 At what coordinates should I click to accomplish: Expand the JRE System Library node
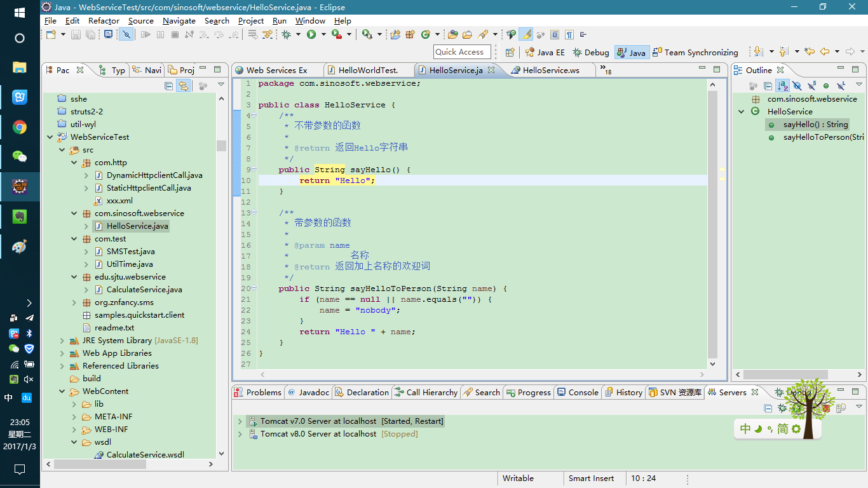tap(62, 340)
